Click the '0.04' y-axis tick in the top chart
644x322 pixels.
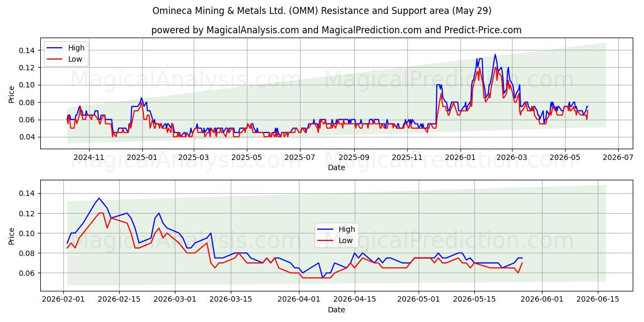[27, 137]
